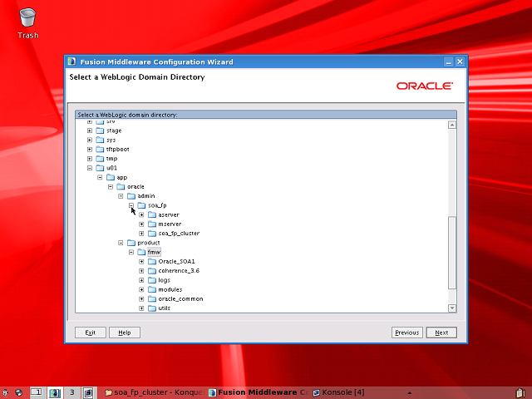Proceed with the Next button
The height and width of the screenshot is (399, 532).
[441, 332]
